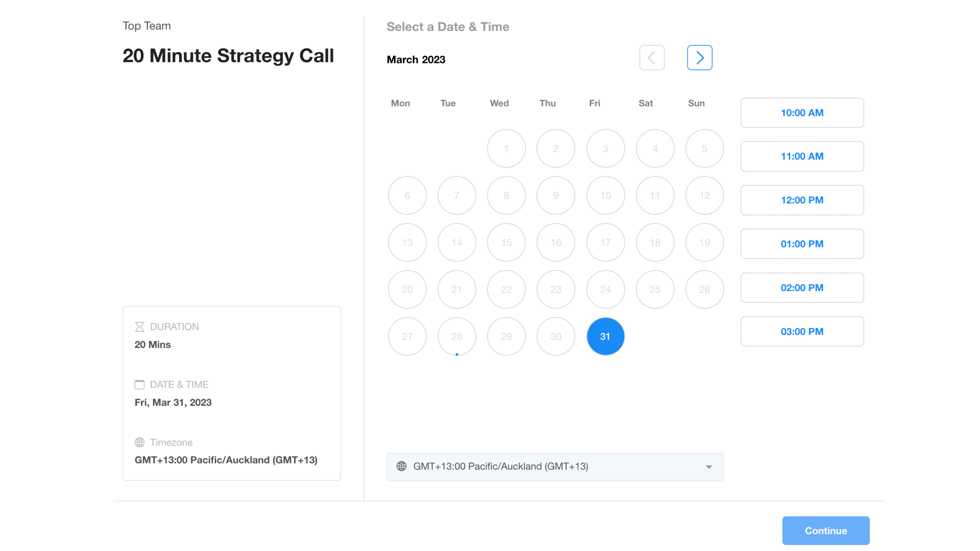Click the Fri weekday header
Viewport: 980px width, 551px height.
[x=594, y=103]
